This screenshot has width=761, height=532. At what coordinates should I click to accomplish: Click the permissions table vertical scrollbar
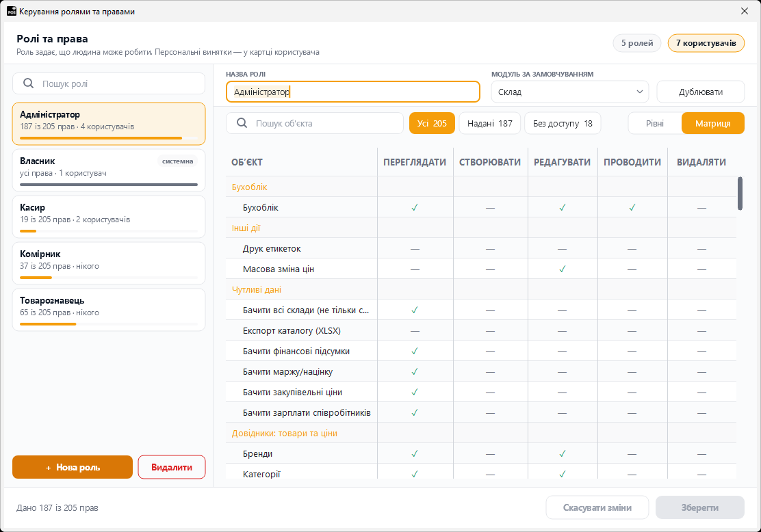tap(740, 194)
